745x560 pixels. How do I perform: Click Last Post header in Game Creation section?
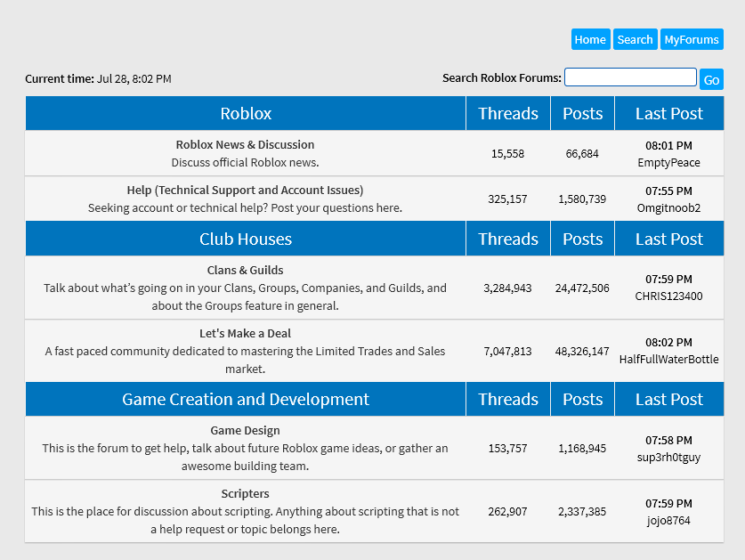(669, 400)
